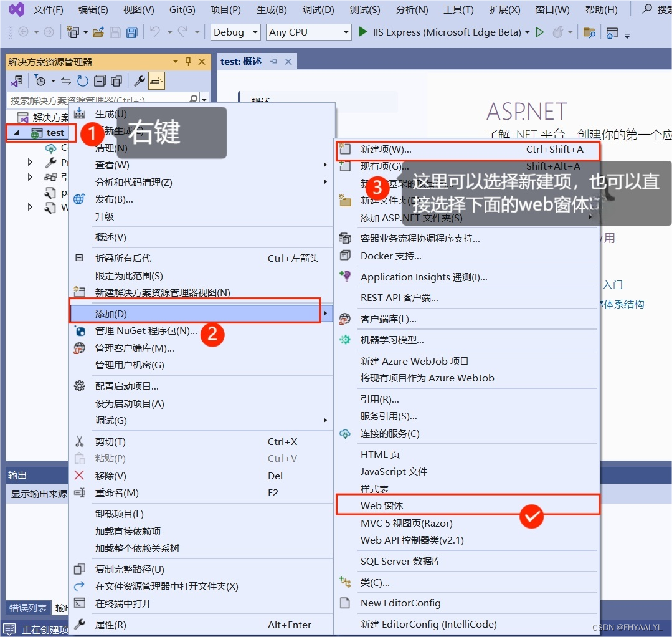Choose 发布(B)... in the context menu
The image size is (672, 637).
[x=201, y=199]
